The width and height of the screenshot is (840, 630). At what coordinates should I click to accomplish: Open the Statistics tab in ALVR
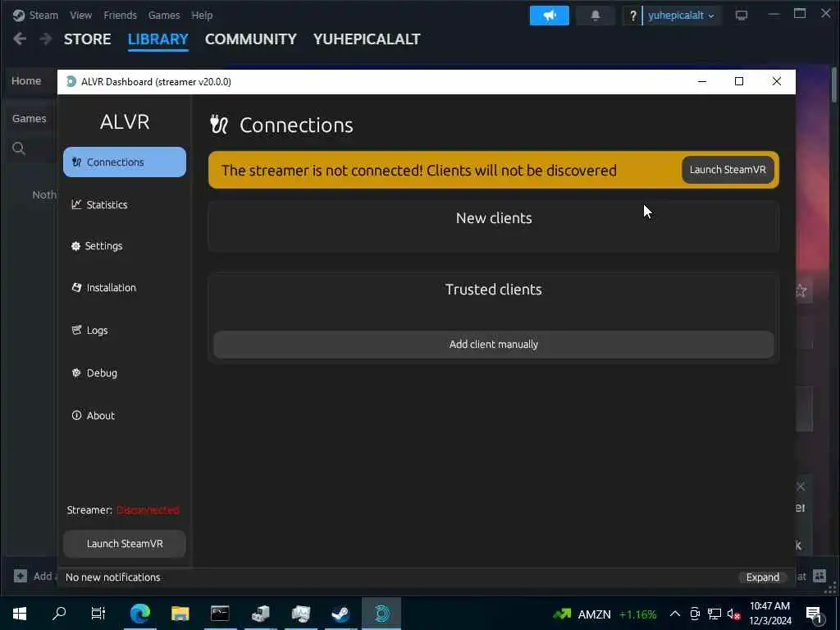pyautogui.click(x=99, y=204)
